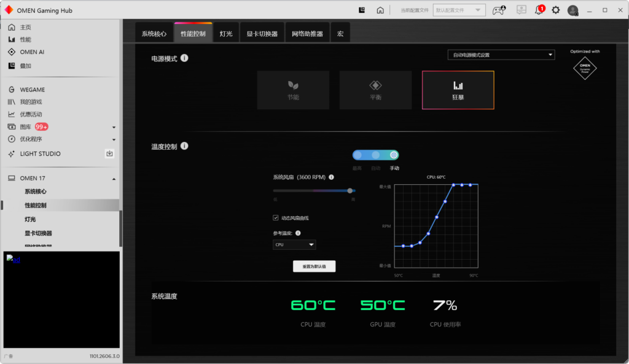
Task: Click the sidebar vertical scrollbar
Action: coord(120,228)
